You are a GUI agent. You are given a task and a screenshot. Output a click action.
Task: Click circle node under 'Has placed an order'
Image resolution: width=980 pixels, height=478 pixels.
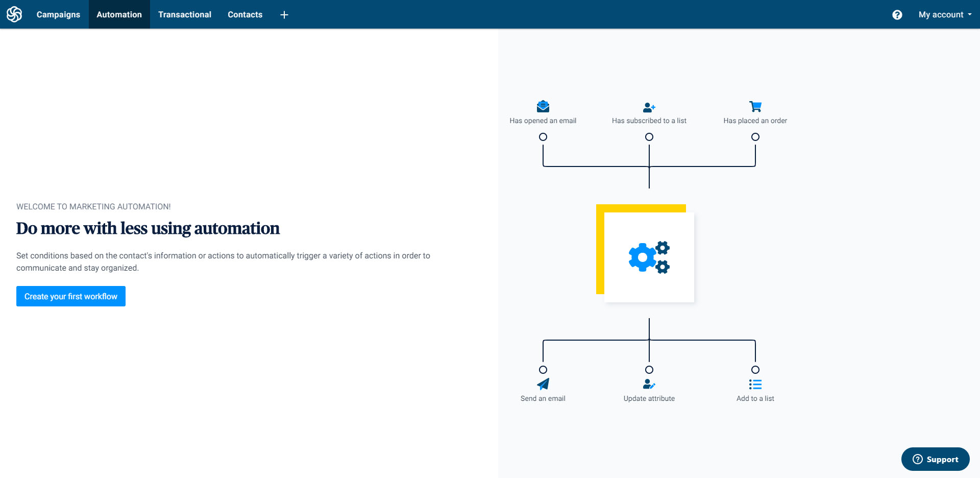click(x=755, y=137)
